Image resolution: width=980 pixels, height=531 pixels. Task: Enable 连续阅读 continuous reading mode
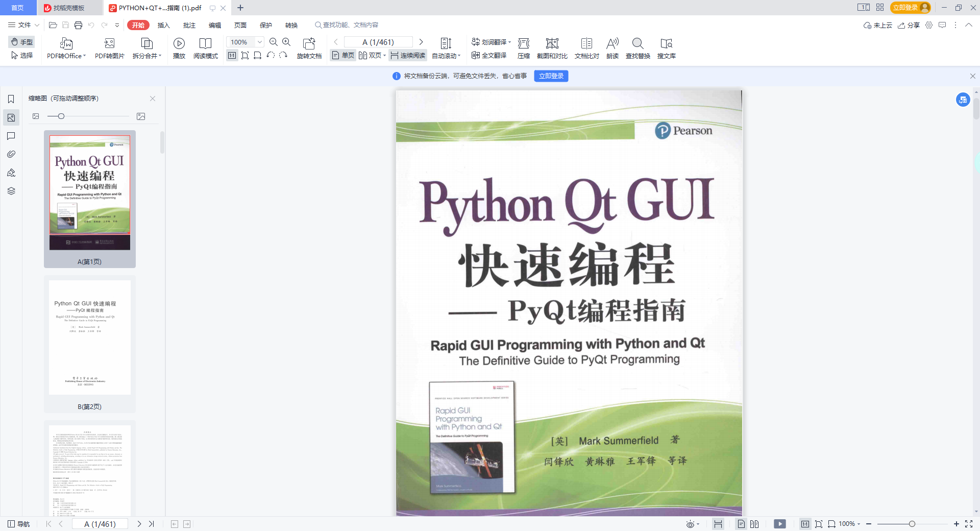click(408, 56)
